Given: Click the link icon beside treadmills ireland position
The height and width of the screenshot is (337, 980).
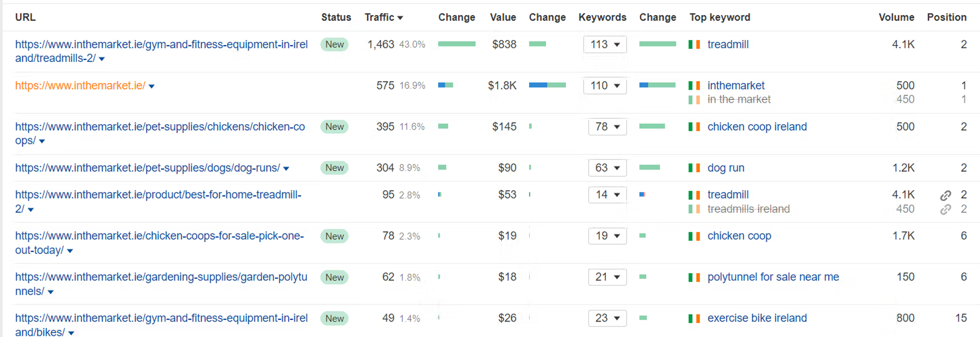Looking at the screenshot, I should (x=945, y=209).
